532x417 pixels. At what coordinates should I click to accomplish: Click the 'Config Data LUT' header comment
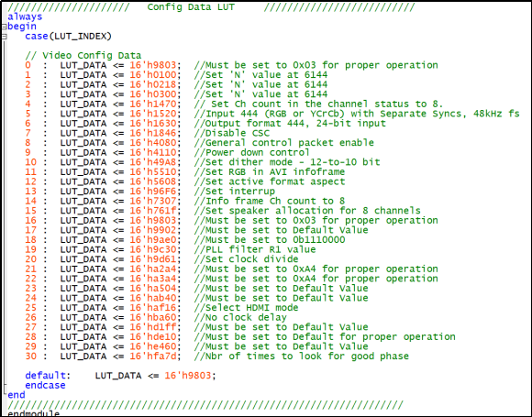point(191,7)
